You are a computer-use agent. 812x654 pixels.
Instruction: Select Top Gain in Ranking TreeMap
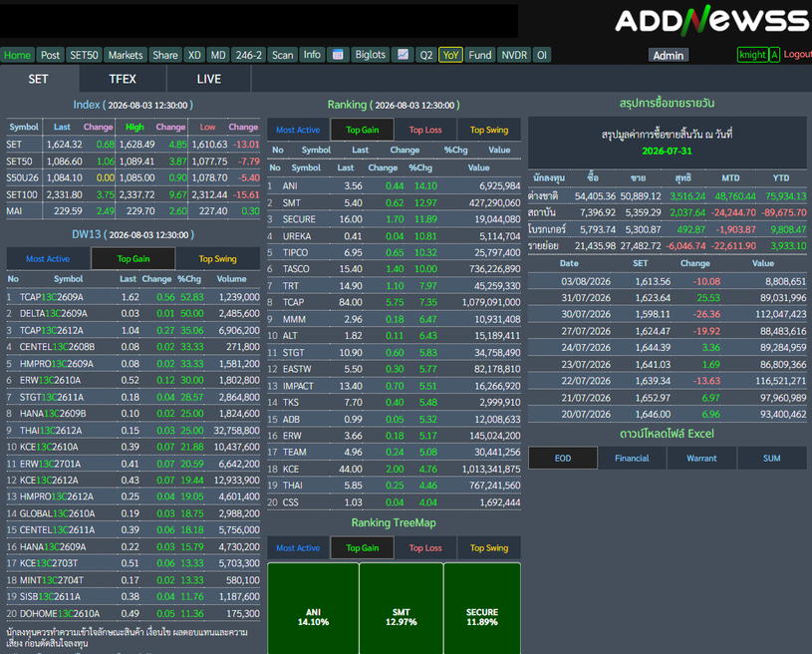coord(362,547)
